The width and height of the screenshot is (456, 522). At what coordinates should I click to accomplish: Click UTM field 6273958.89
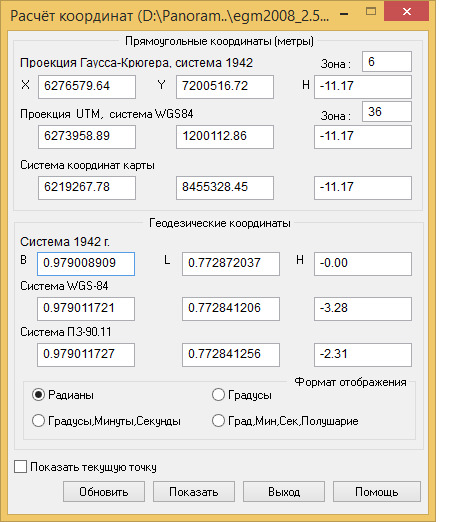(87, 137)
